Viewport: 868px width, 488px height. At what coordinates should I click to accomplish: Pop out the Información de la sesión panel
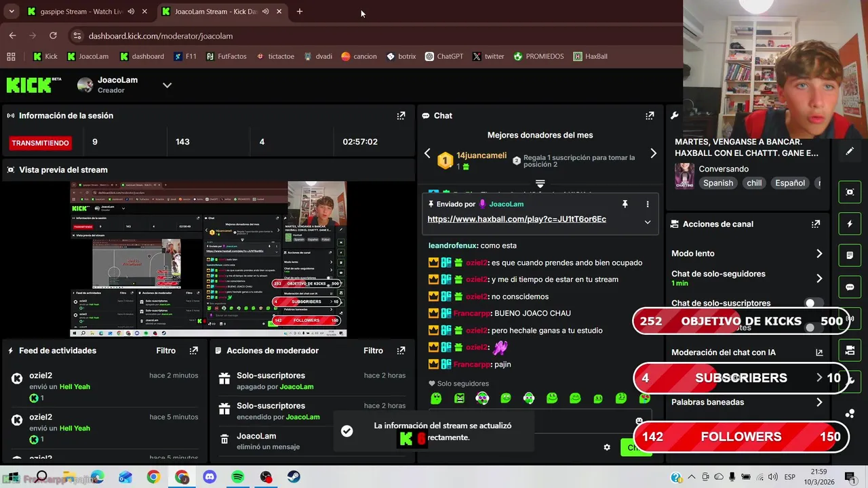coord(401,116)
